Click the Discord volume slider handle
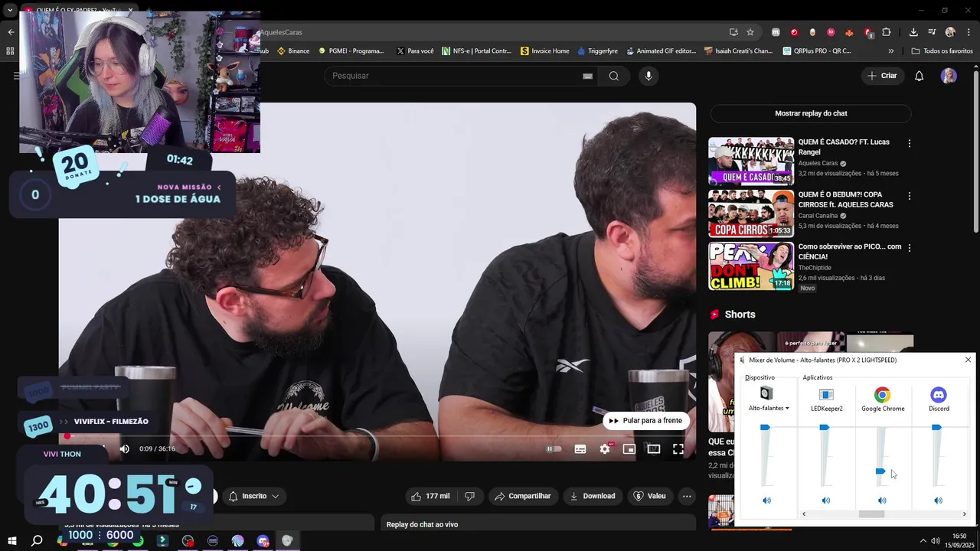980x551 pixels. [x=936, y=428]
